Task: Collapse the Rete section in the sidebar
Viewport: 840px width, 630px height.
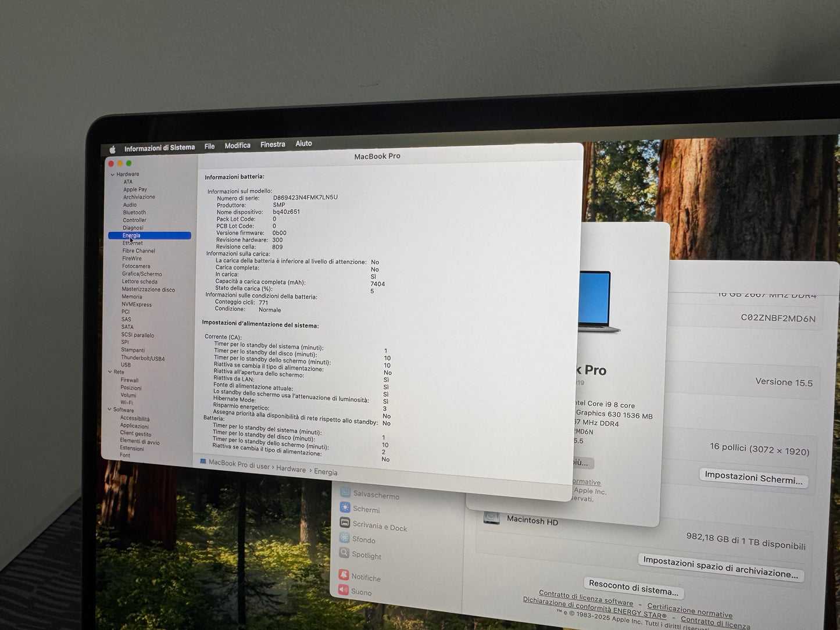Action: click(x=110, y=372)
